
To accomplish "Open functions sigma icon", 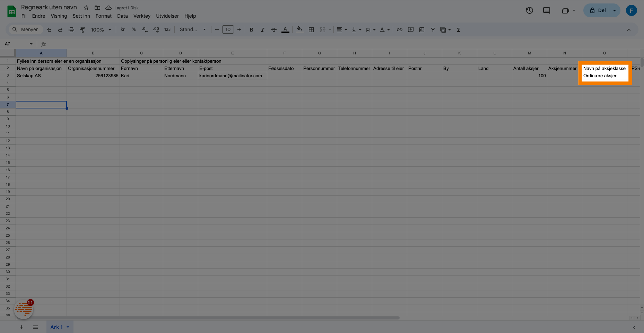I will (459, 30).
